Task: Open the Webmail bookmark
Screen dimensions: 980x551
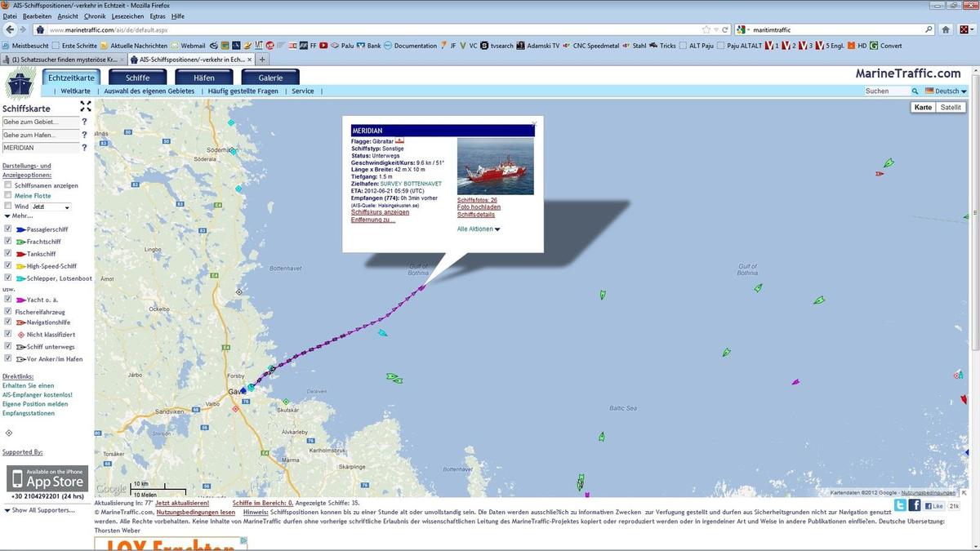Action: [x=188, y=46]
